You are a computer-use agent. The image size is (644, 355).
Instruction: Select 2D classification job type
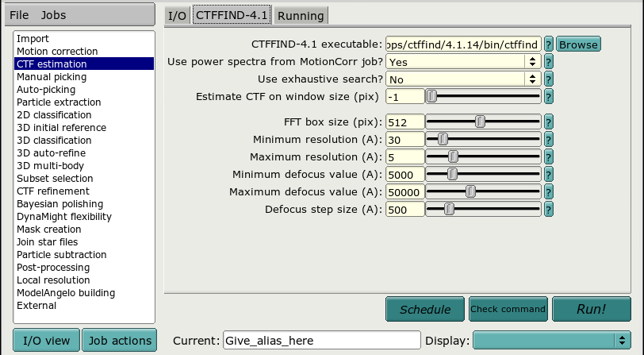coord(84,115)
